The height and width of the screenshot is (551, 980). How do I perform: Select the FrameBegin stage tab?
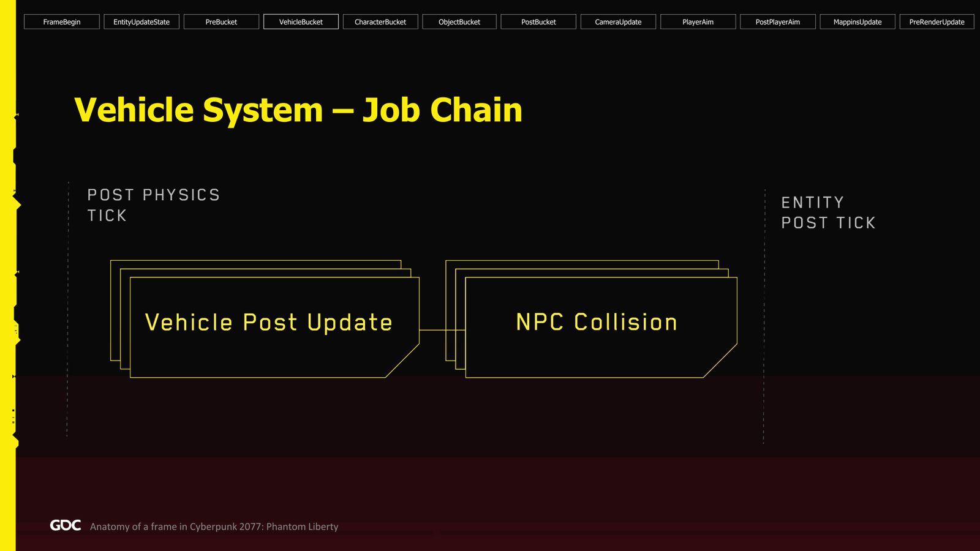(x=62, y=22)
